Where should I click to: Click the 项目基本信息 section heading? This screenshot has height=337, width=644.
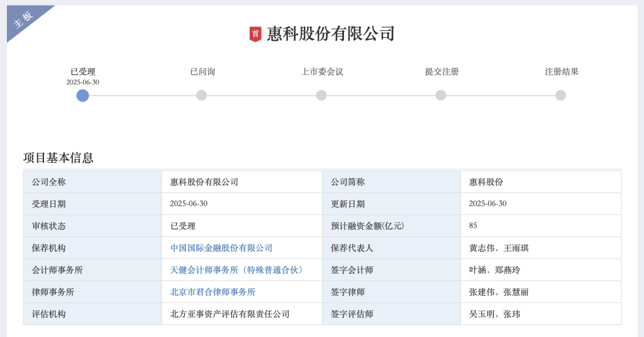pyautogui.click(x=58, y=158)
